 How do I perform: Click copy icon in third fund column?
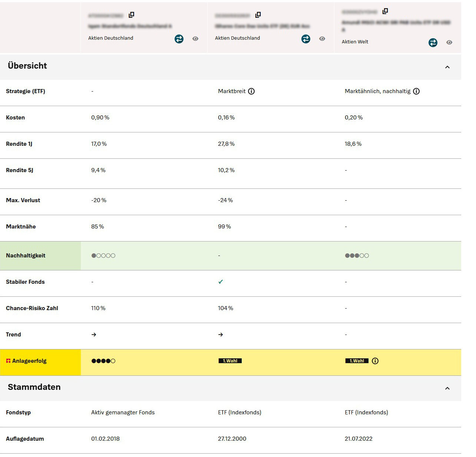pos(385,11)
